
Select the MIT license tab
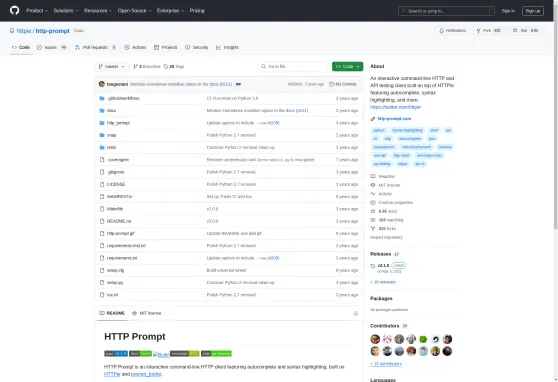[147, 313]
